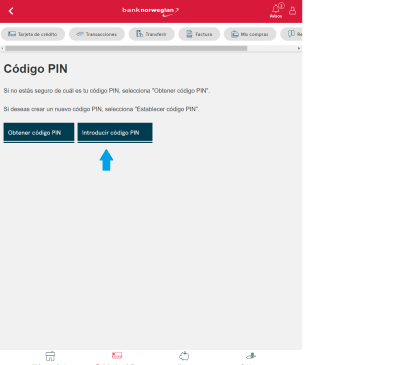Click the horizontal scrollbar's left arrow
Image resolution: width=400 pixels, height=365 pixels.
(3, 48)
